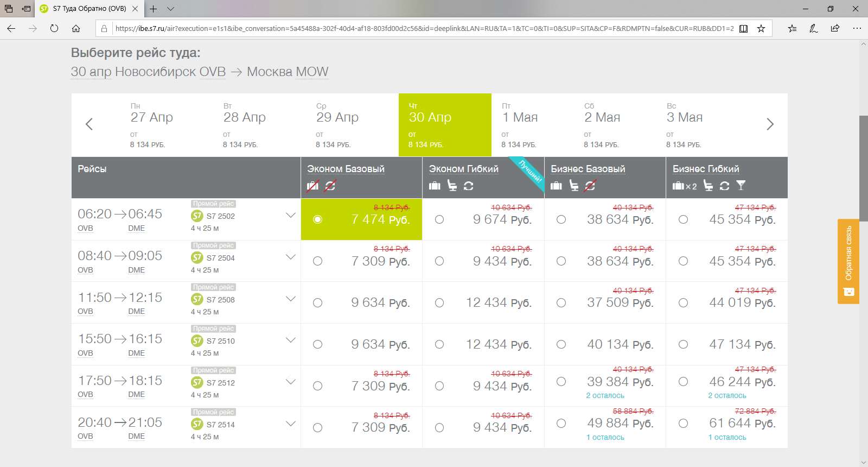Open browser settings and more menu
Viewport: 868px width, 467px height.
pos(857,28)
